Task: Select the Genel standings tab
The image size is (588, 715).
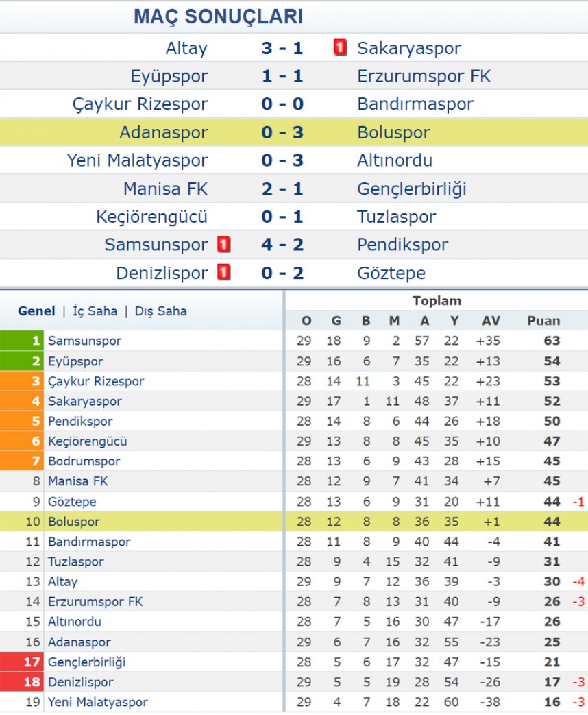Action: (36, 311)
